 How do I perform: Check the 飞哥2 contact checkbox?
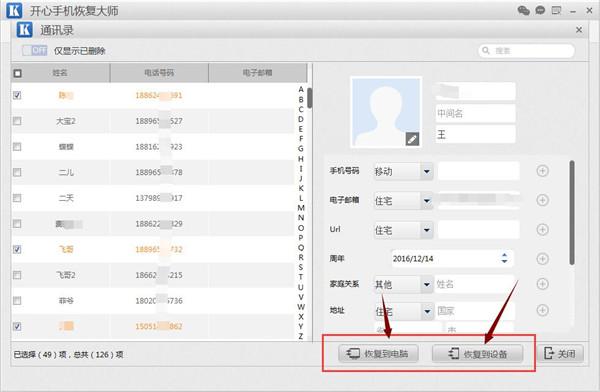click(17, 275)
